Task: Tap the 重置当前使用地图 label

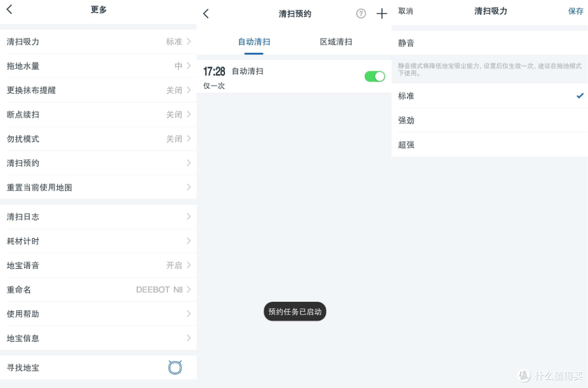Action: click(39, 187)
